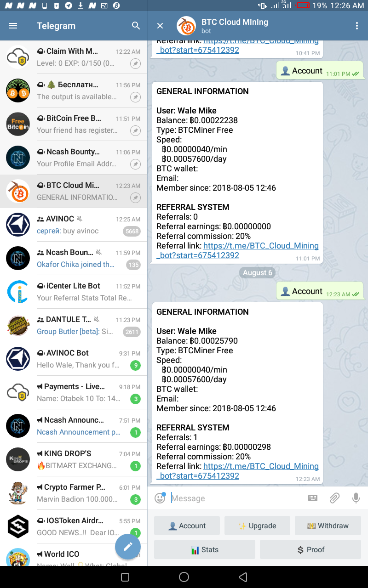This screenshot has width=368, height=588.
Task: Open the Claim With M... chat
Action: [74, 57]
